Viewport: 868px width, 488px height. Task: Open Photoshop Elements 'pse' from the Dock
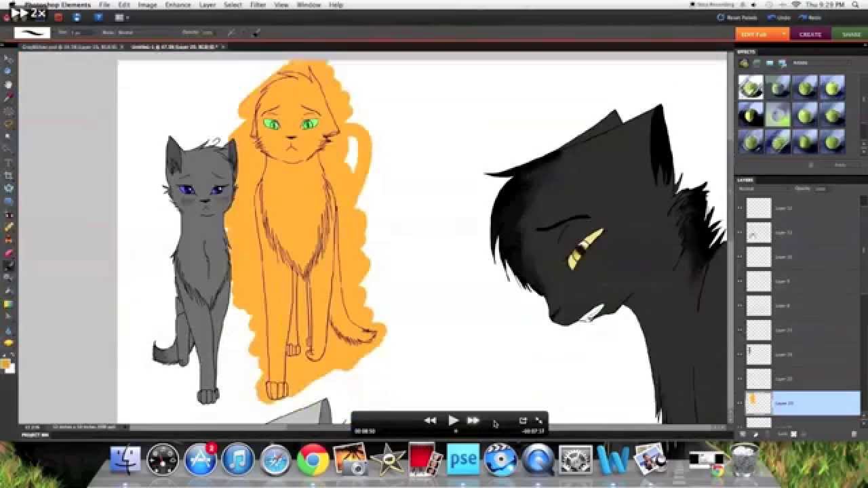[x=463, y=460]
